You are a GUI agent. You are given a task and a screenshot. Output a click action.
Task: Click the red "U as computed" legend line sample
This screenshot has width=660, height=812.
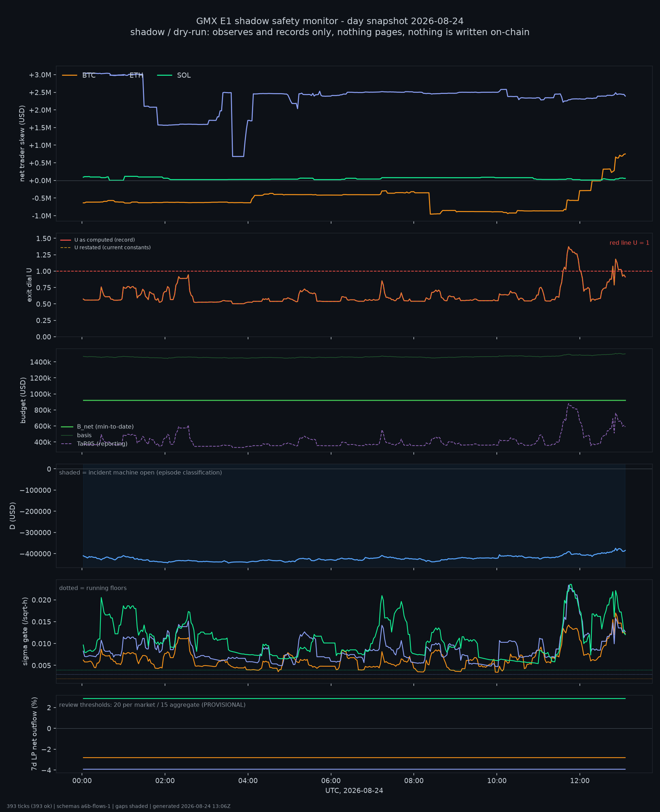pos(65,240)
